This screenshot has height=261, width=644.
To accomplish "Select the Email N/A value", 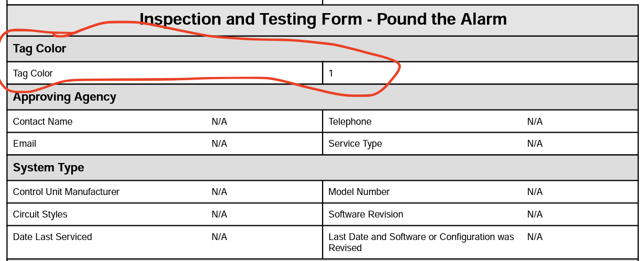I will [219, 144].
